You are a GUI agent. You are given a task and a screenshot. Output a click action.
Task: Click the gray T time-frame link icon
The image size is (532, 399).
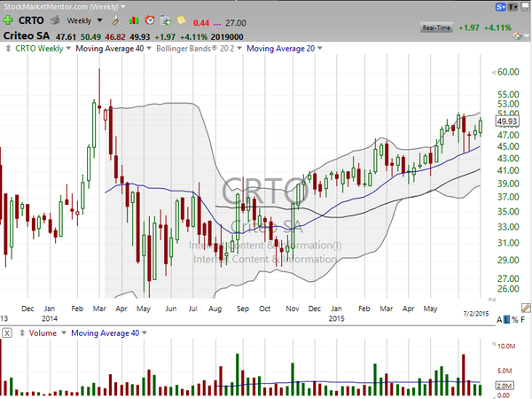point(512,7)
